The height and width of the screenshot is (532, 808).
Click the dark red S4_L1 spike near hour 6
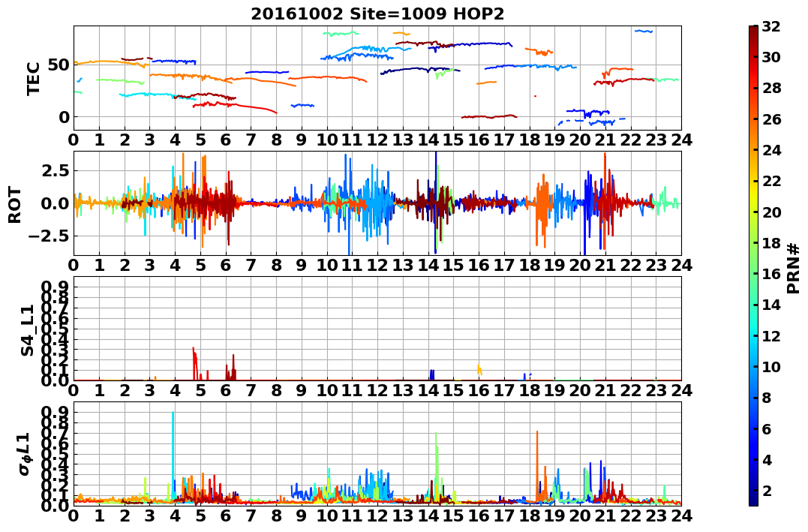pyautogui.click(x=233, y=368)
